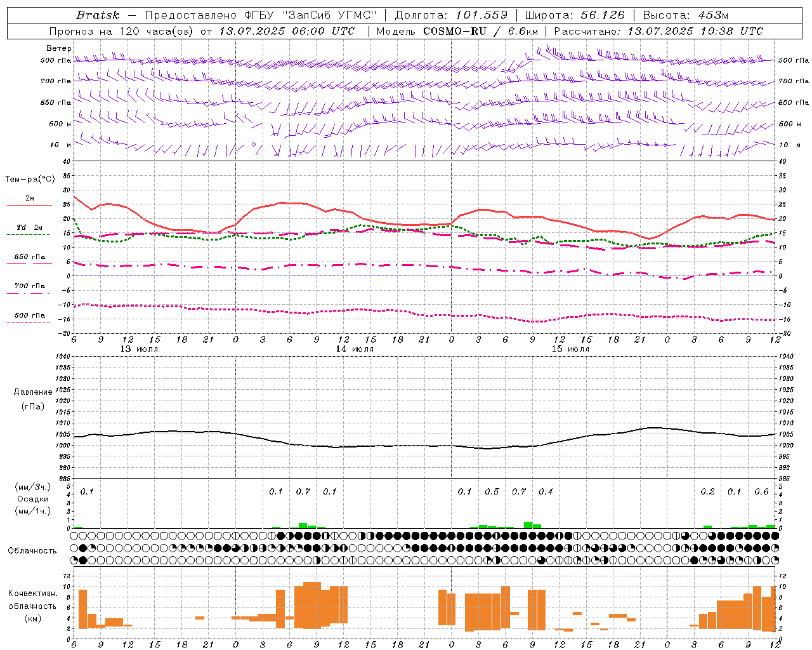Click the "Td 2м" dew point legend label
Viewport: 812px width, 650px height.
coord(29,227)
